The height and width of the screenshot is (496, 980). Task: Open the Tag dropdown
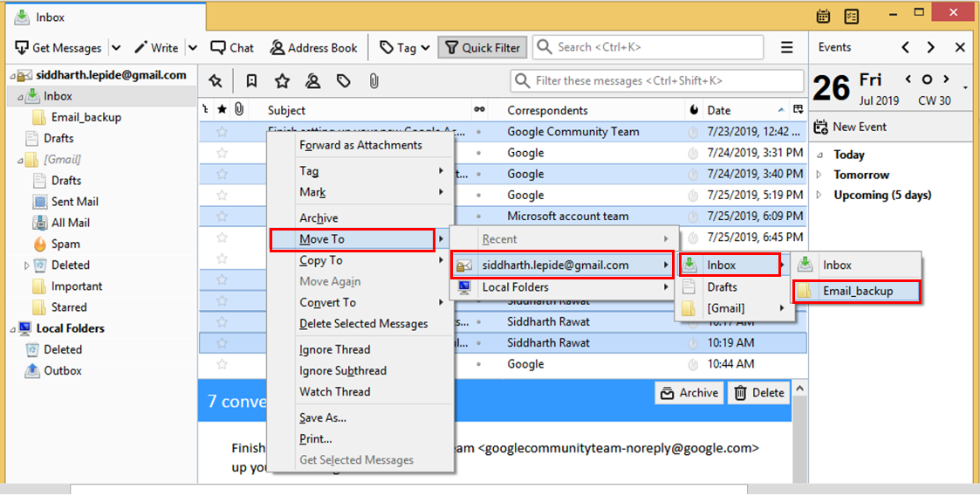tap(405, 47)
